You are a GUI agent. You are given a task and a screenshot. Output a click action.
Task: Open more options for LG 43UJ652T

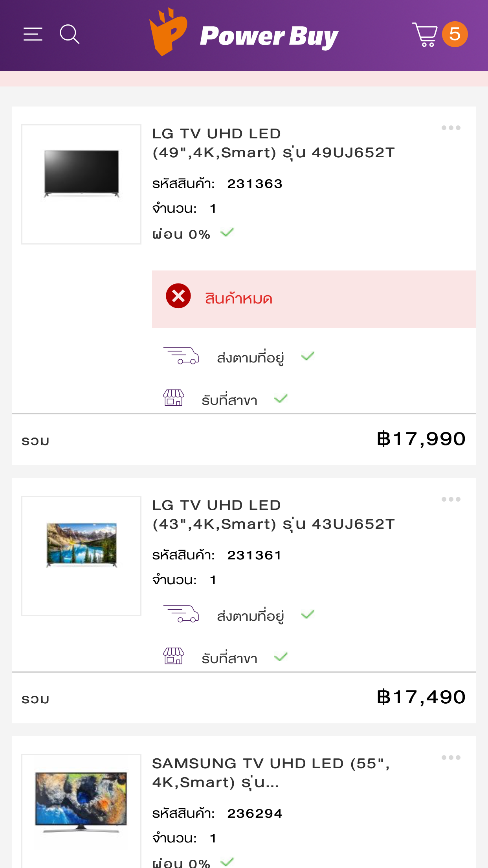(x=451, y=499)
